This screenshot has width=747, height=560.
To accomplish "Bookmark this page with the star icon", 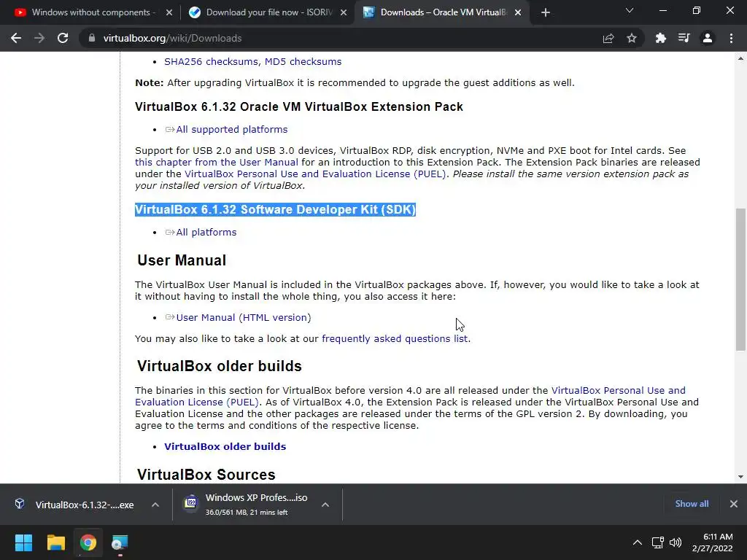I will [x=632, y=38].
